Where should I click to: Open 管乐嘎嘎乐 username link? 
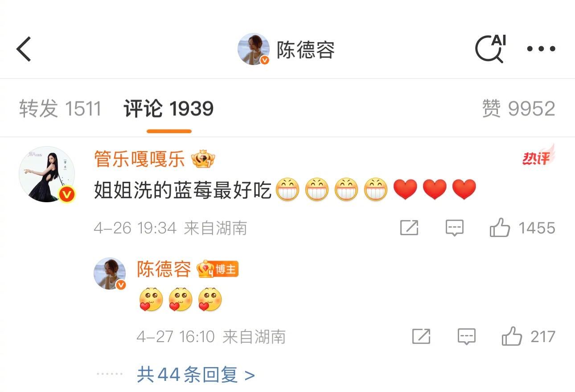pos(140,159)
